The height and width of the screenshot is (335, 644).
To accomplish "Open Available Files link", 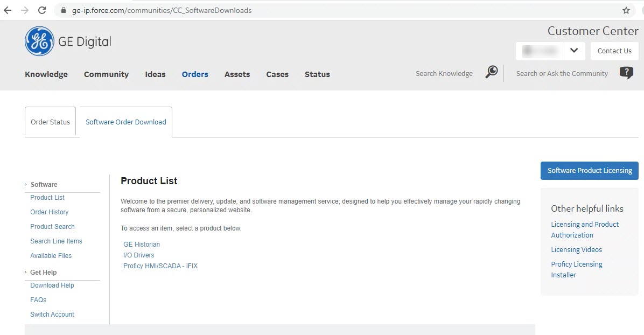I will click(51, 256).
